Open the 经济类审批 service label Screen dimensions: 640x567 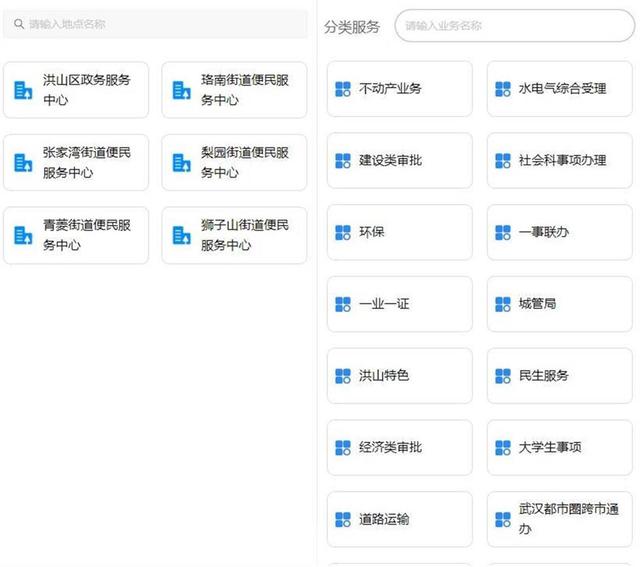[390, 447]
